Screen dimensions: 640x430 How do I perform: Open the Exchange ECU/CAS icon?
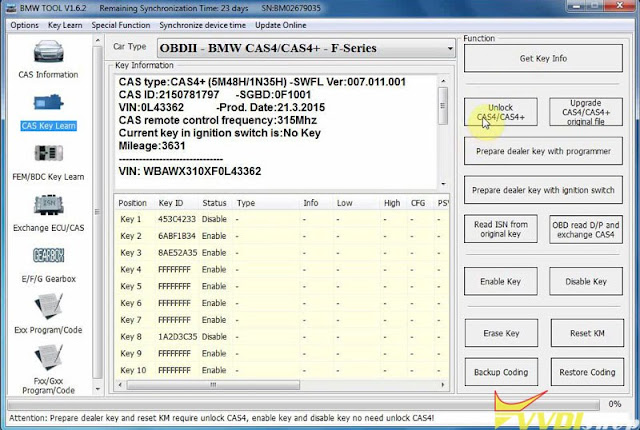(48, 205)
